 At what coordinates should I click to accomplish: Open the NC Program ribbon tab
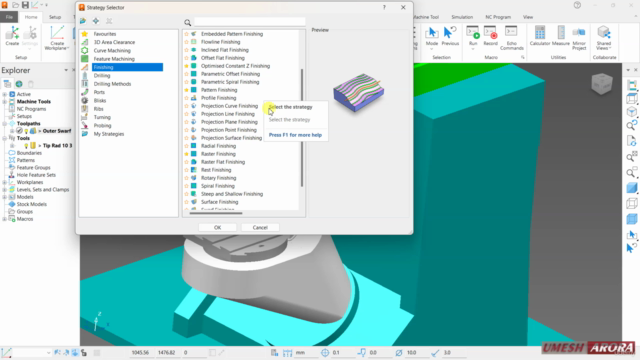pos(498,17)
